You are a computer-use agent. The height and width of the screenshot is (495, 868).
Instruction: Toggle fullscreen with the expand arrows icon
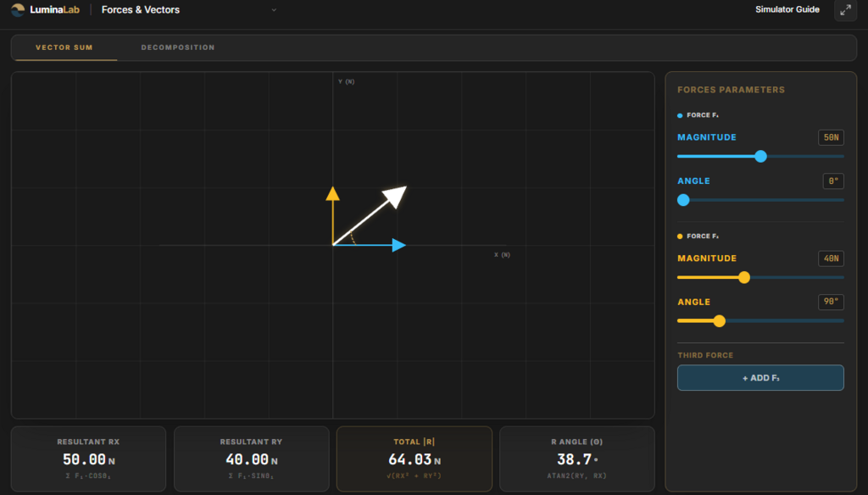tap(845, 10)
